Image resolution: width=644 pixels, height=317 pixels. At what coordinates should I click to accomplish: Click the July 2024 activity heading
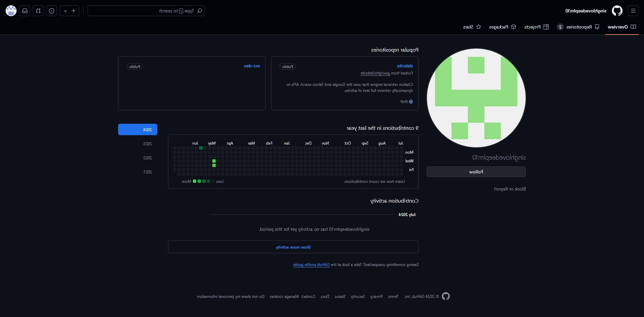pyautogui.click(x=407, y=214)
